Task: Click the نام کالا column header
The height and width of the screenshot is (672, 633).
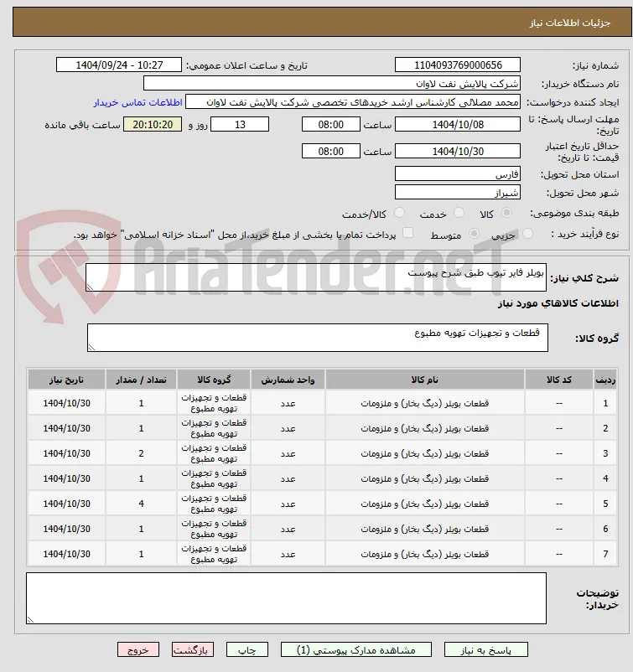Action: point(424,380)
